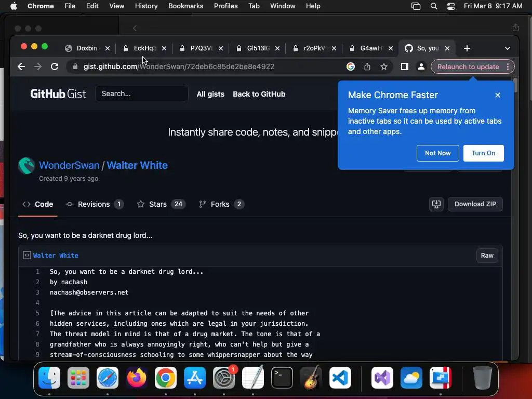Open the Forks tab

pyautogui.click(x=221, y=204)
